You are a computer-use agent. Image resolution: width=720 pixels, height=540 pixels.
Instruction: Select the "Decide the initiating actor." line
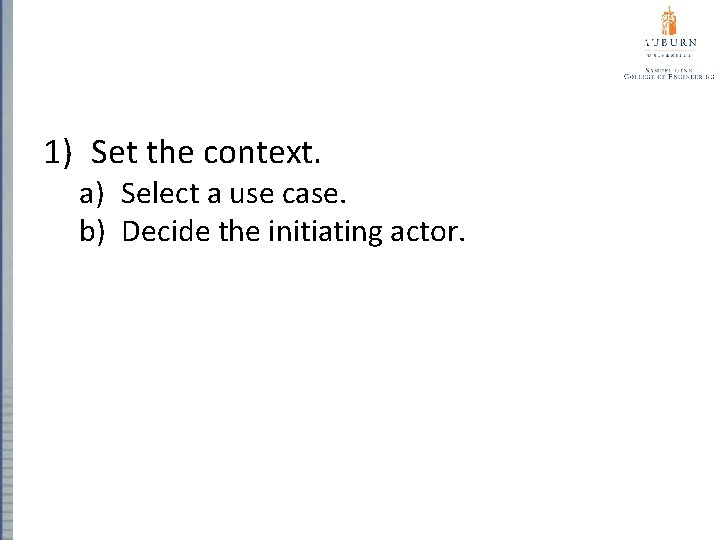pos(294,232)
